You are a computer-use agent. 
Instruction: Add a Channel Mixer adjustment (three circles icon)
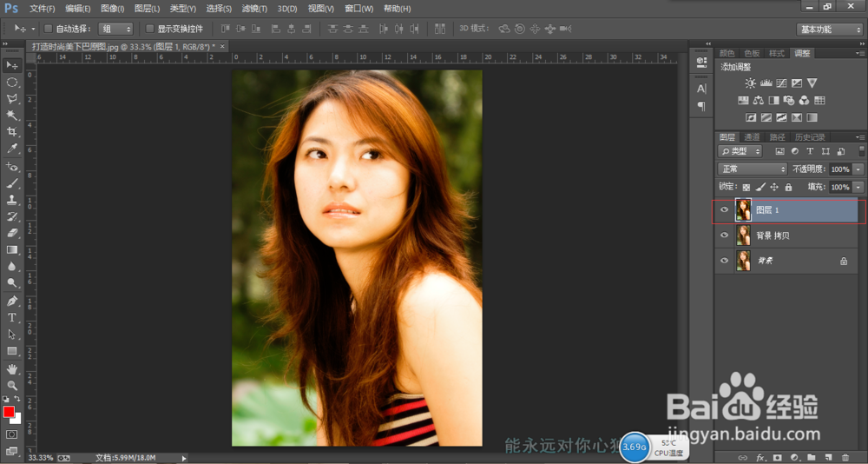coord(805,100)
